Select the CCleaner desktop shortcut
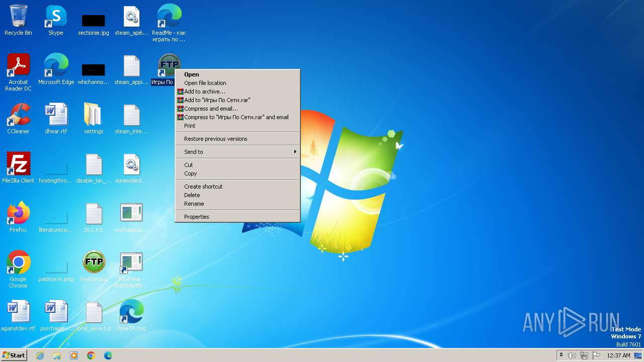Screen dimensions: 644x362 pyautogui.click(x=18, y=119)
